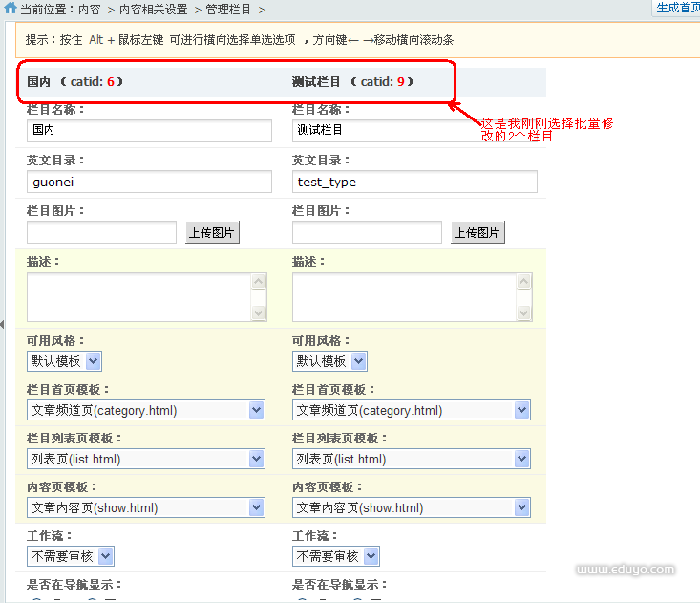The height and width of the screenshot is (603, 700).
Task: Collapse the left sidebar with the arrow handle
Action: (3, 326)
